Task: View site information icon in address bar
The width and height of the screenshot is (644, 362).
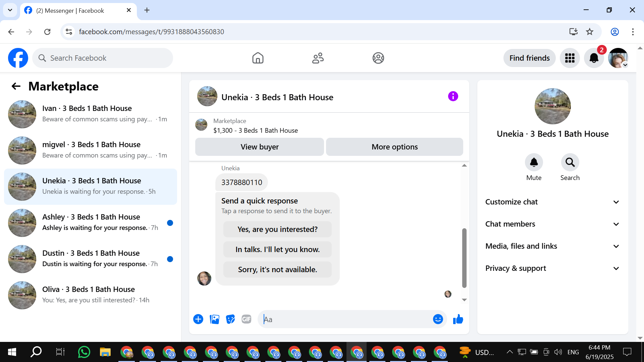Action: 69,32
